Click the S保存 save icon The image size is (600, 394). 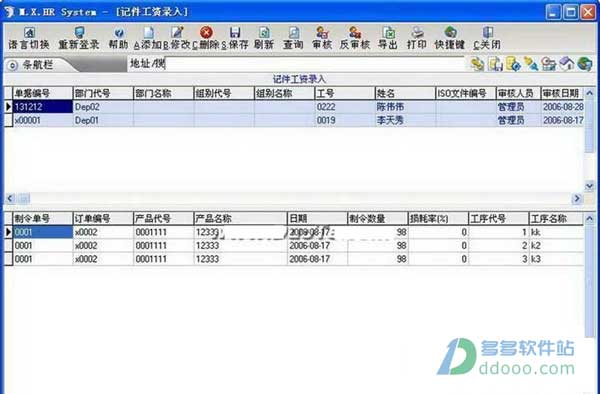pos(235,33)
